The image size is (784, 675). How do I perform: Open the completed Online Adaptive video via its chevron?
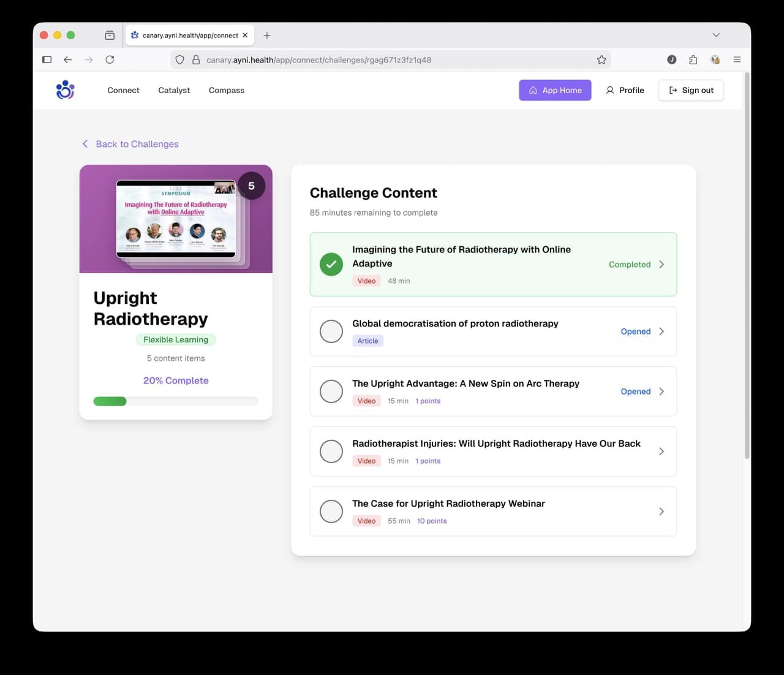[x=661, y=264]
